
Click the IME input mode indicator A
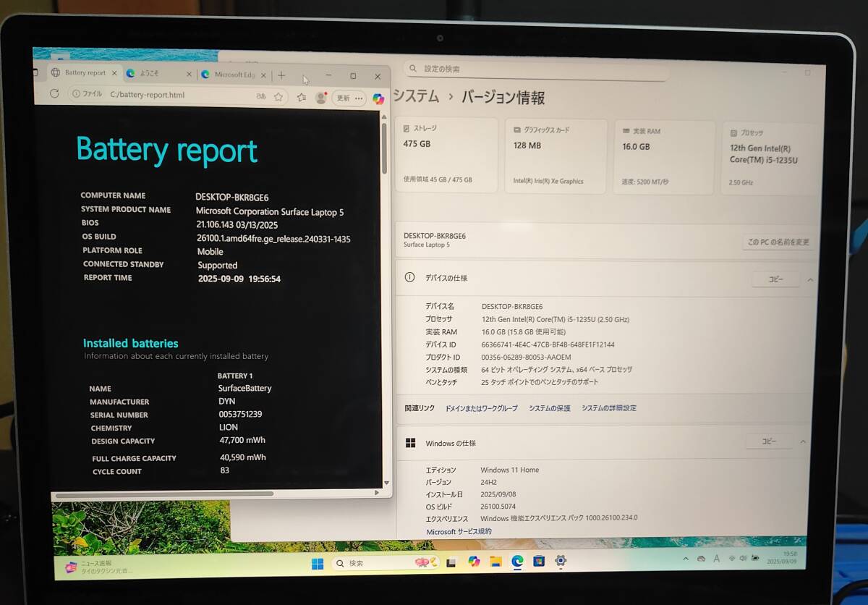tap(717, 559)
